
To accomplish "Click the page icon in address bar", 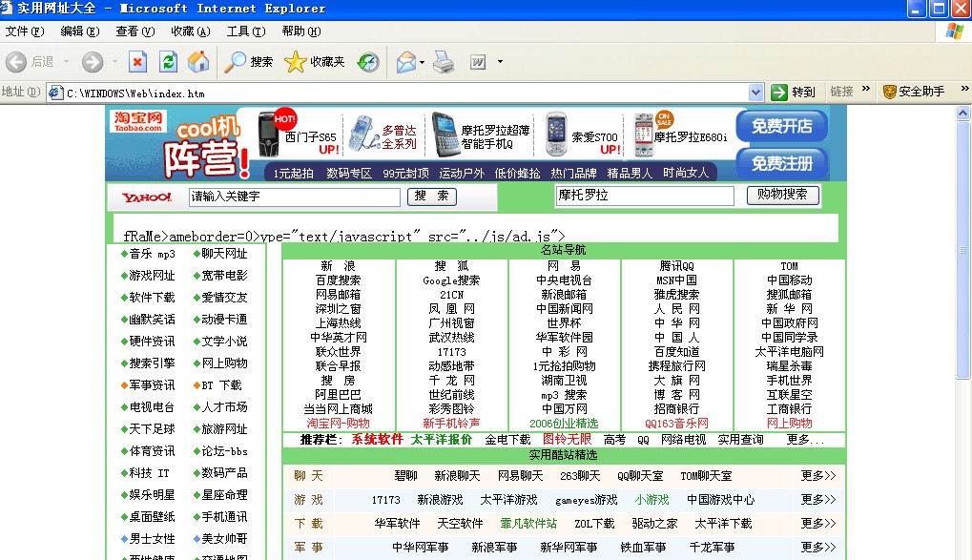I will [55, 93].
